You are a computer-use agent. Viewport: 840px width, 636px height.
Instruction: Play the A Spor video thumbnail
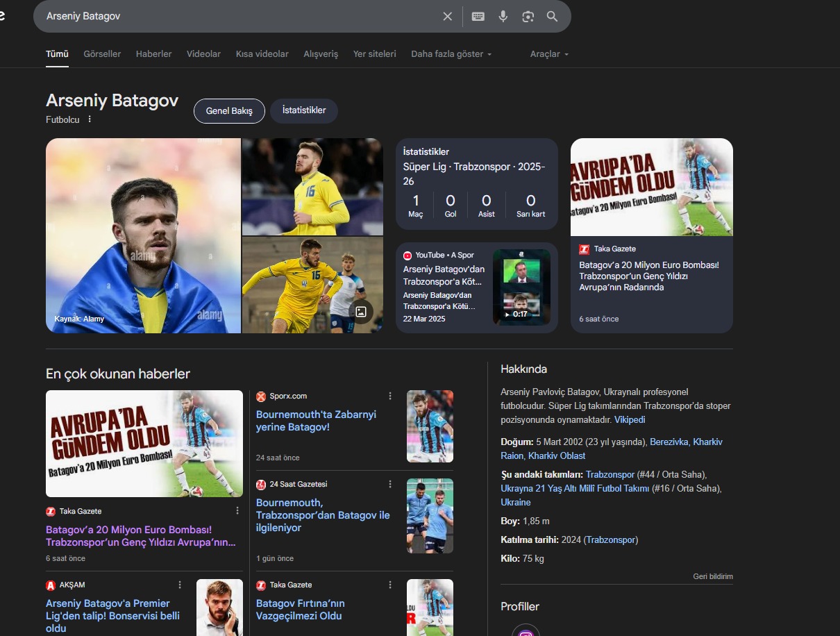(521, 287)
